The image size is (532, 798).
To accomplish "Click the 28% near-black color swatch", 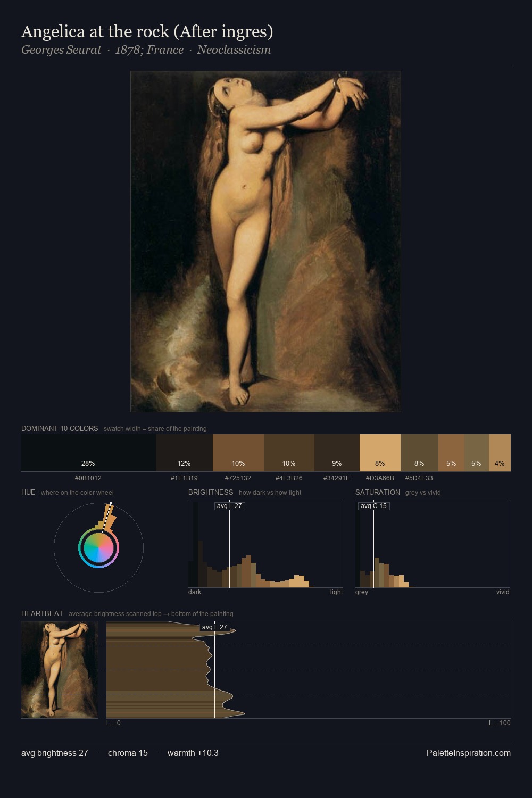I will [x=88, y=453].
